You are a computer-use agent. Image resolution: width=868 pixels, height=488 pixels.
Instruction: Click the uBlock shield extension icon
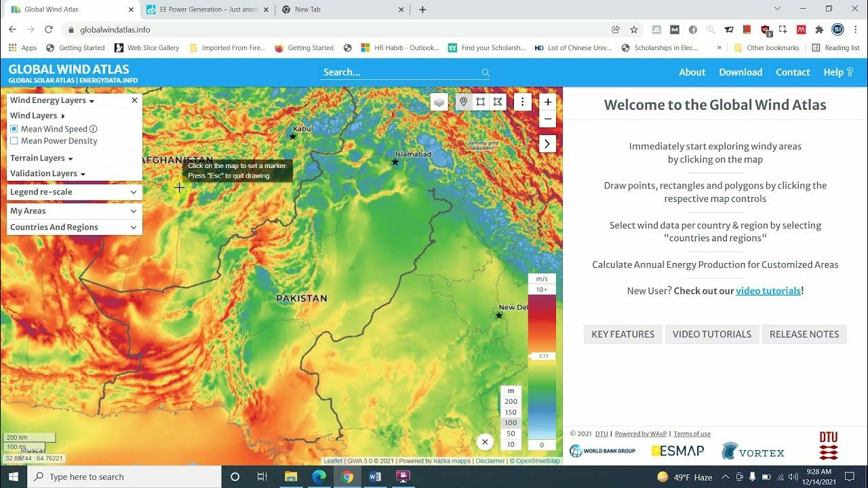[x=766, y=30]
